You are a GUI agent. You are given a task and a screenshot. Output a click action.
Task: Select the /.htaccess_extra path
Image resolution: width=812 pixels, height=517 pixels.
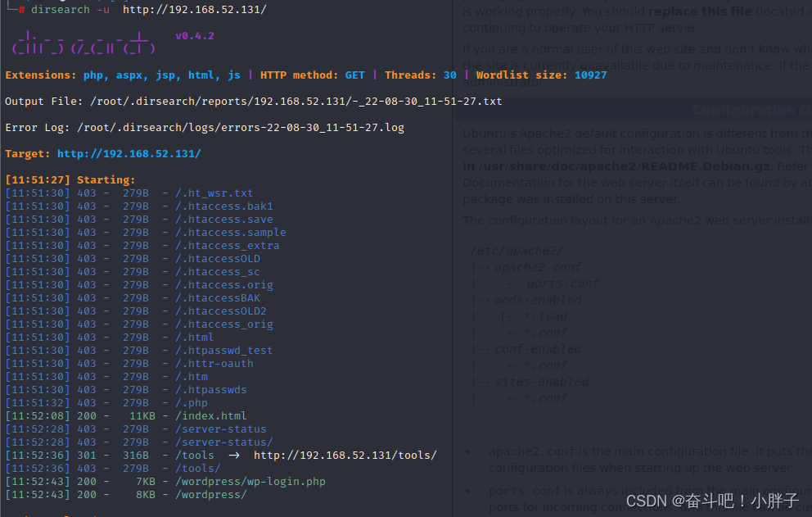(227, 245)
